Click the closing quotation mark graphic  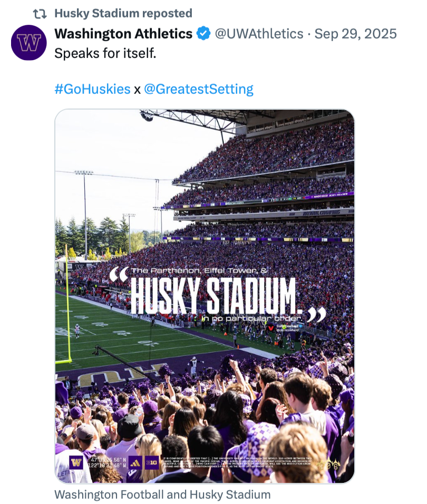coord(317,315)
